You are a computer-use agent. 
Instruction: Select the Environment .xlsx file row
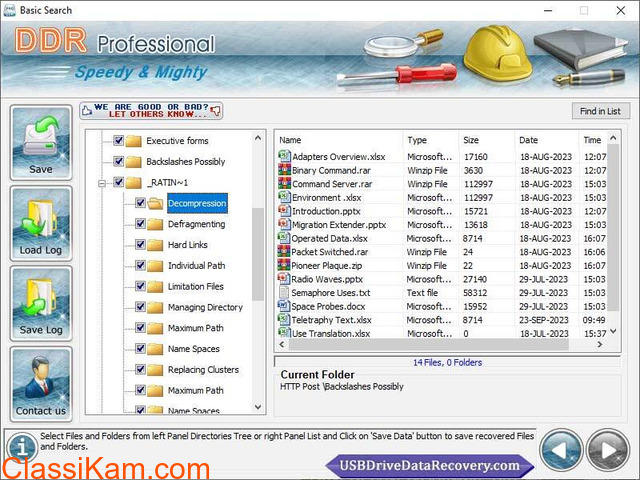(442, 198)
